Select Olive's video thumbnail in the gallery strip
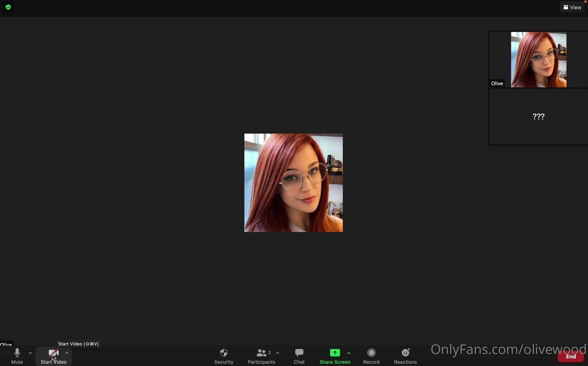The image size is (588, 366). [538, 59]
